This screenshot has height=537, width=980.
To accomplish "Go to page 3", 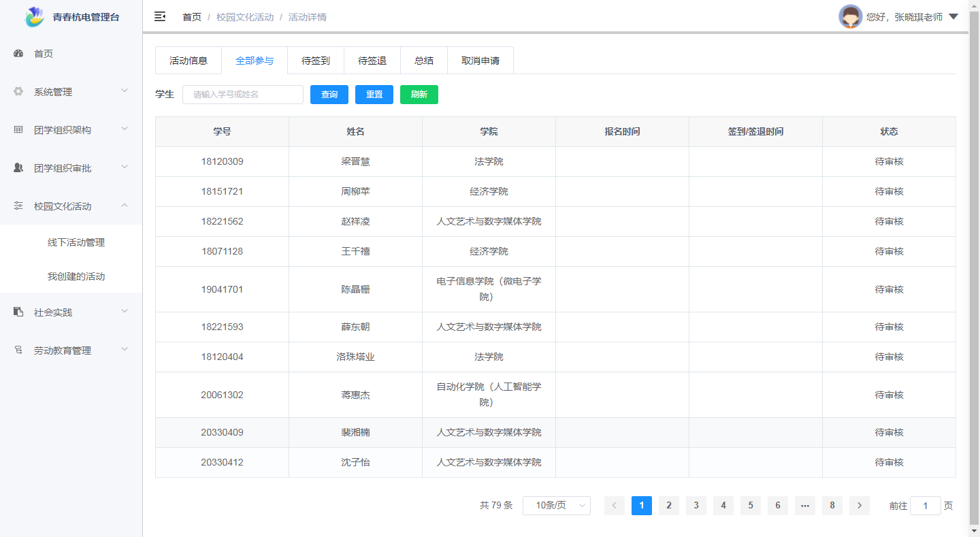I will pyautogui.click(x=696, y=505).
